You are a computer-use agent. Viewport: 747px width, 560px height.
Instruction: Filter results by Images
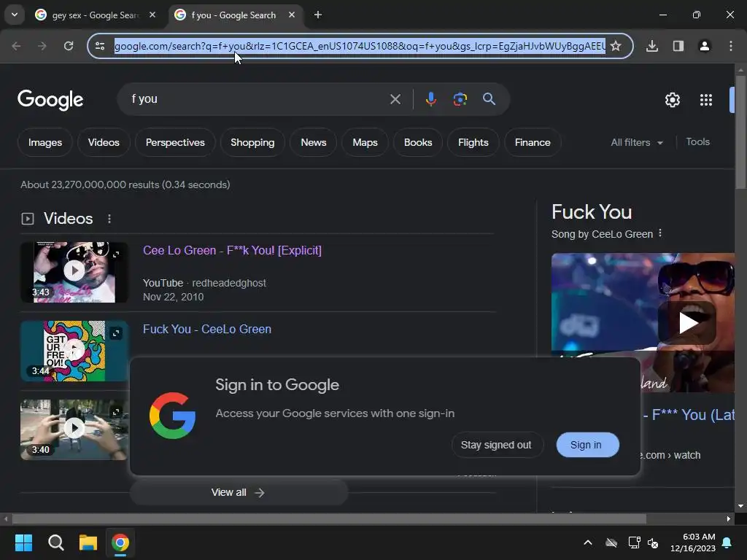[x=44, y=142]
